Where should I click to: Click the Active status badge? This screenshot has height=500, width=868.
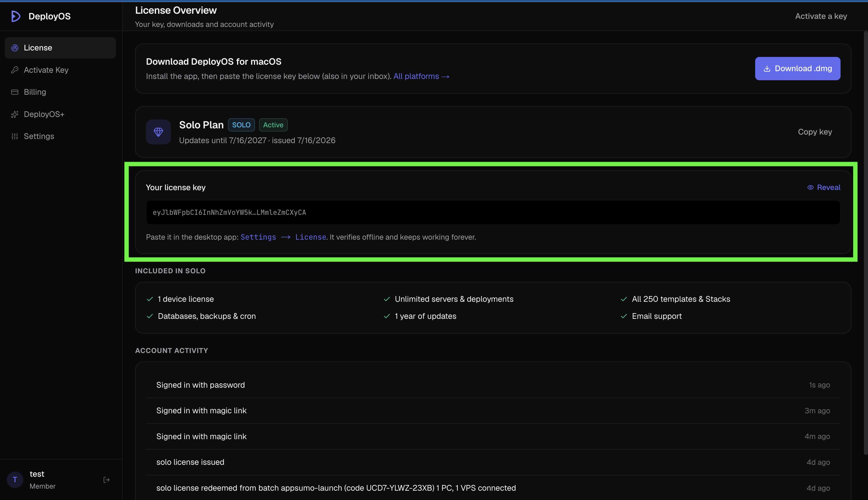pyautogui.click(x=273, y=125)
